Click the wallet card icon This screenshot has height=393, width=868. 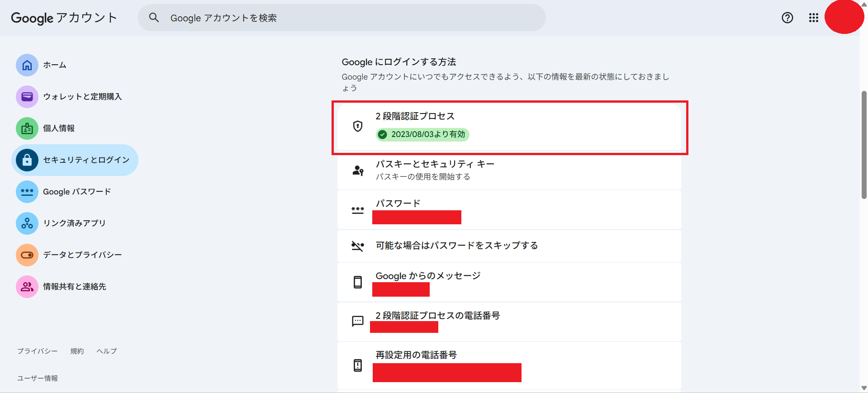click(27, 97)
